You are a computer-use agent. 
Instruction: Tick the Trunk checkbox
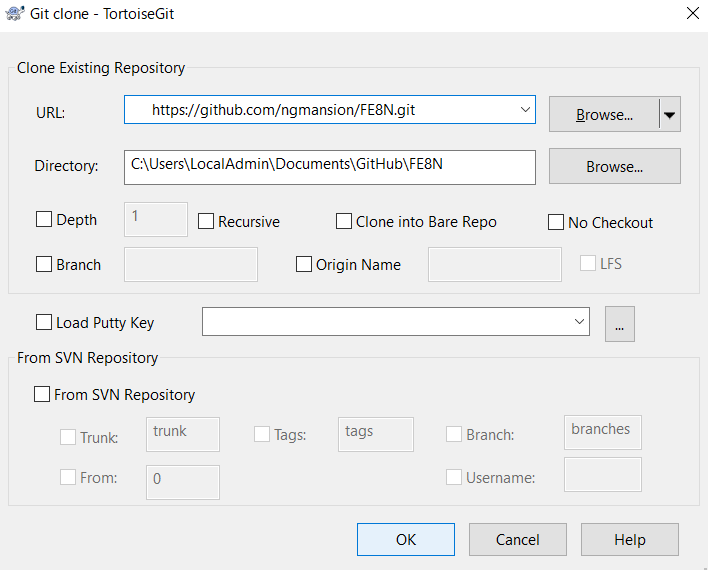[x=68, y=437]
